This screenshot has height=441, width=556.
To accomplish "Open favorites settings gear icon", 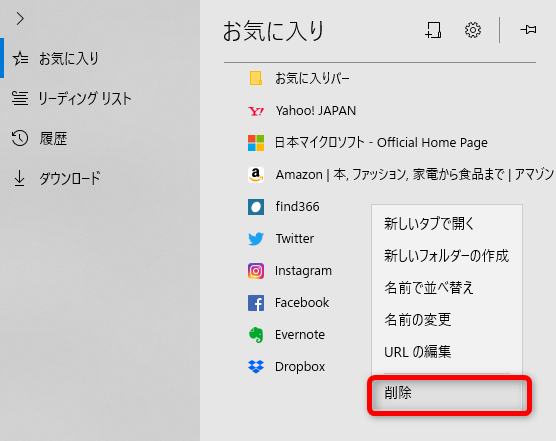I will tap(473, 30).
